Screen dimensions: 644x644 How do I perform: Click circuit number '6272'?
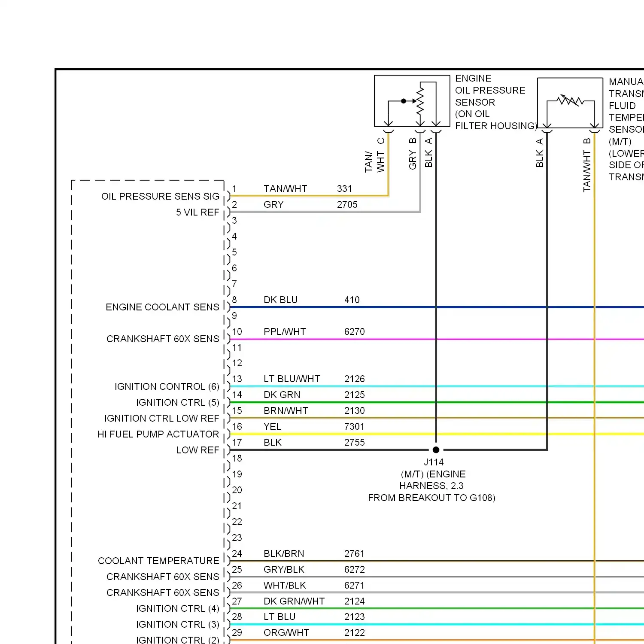pyautogui.click(x=354, y=569)
